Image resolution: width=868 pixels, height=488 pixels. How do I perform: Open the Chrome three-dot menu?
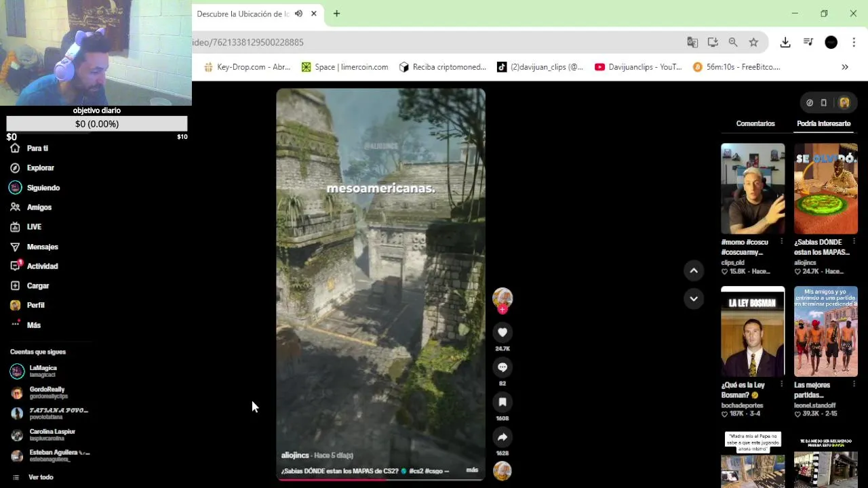coord(854,42)
